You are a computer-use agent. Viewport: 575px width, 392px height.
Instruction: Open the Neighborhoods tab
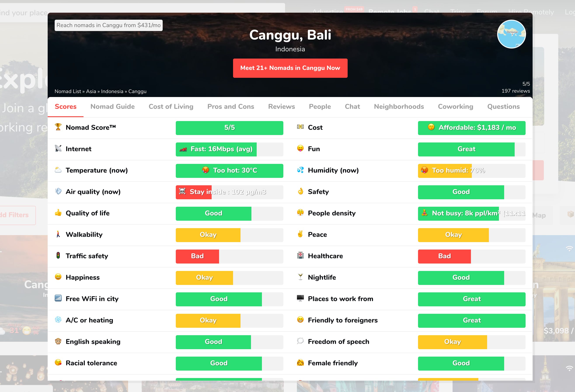(x=399, y=107)
